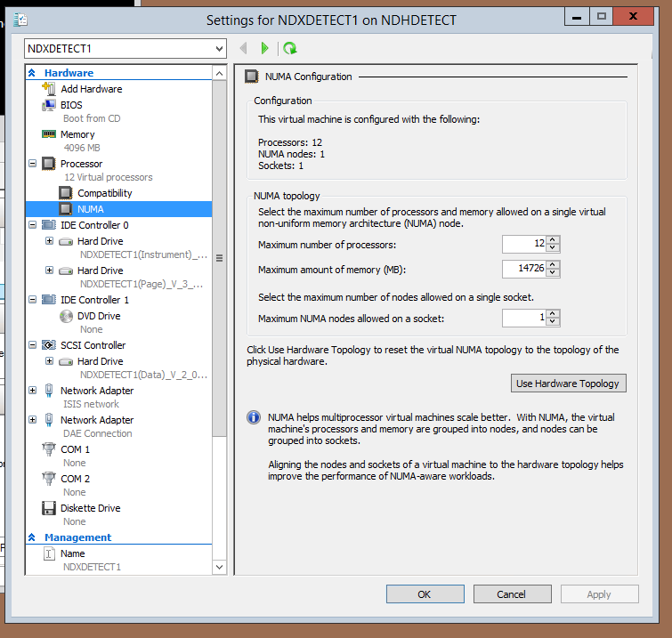Click the Use Hardware Topology button
672x638 pixels.
pyautogui.click(x=569, y=384)
